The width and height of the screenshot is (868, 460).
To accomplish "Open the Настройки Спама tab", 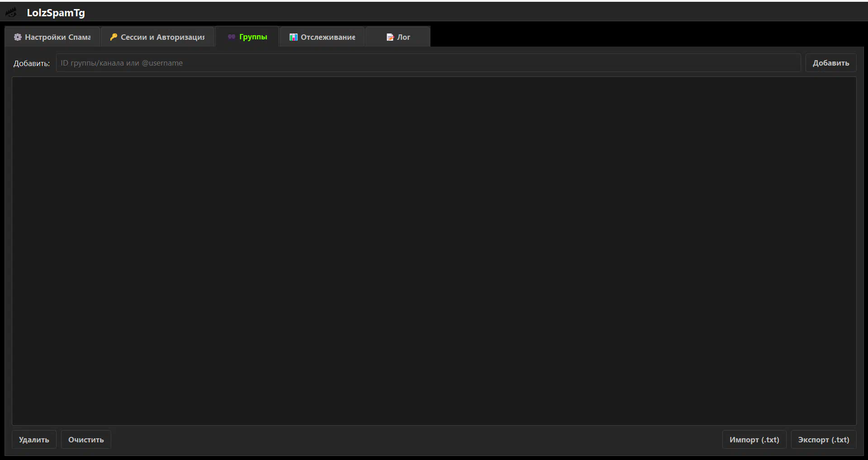I will (x=57, y=37).
